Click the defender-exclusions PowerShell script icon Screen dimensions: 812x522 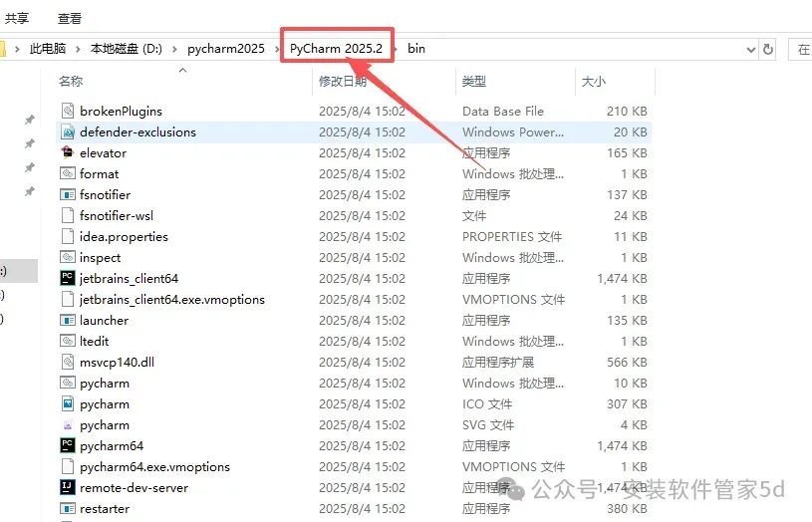point(68,132)
